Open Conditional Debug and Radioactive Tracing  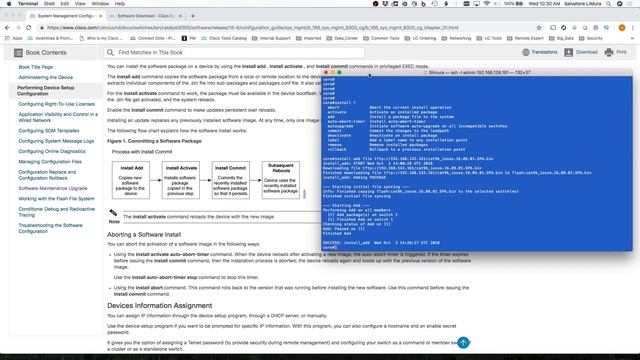point(56,212)
